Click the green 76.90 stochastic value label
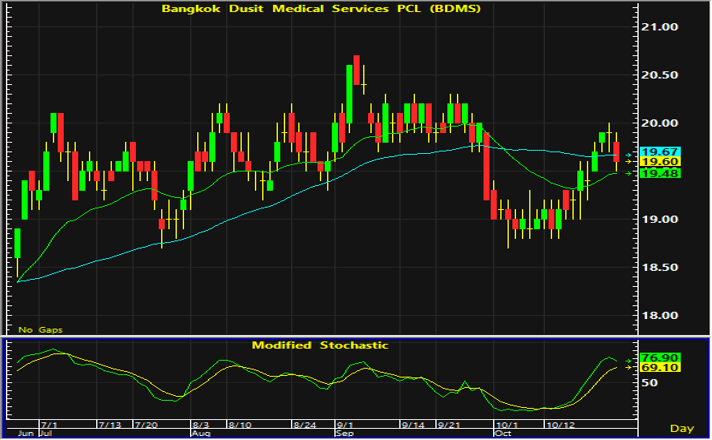This screenshot has height=440, width=712. [x=660, y=358]
